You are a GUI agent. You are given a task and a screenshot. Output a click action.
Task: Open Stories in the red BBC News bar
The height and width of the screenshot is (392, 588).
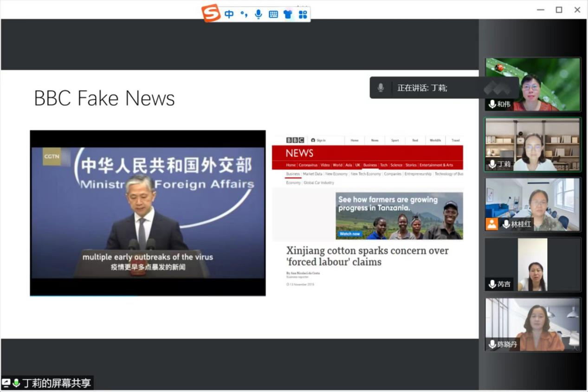(x=411, y=165)
